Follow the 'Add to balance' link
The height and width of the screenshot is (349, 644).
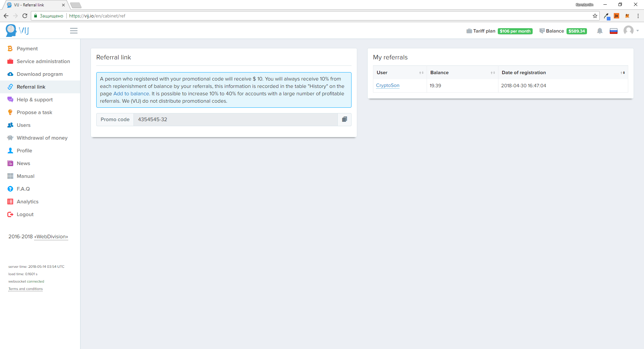[131, 94]
